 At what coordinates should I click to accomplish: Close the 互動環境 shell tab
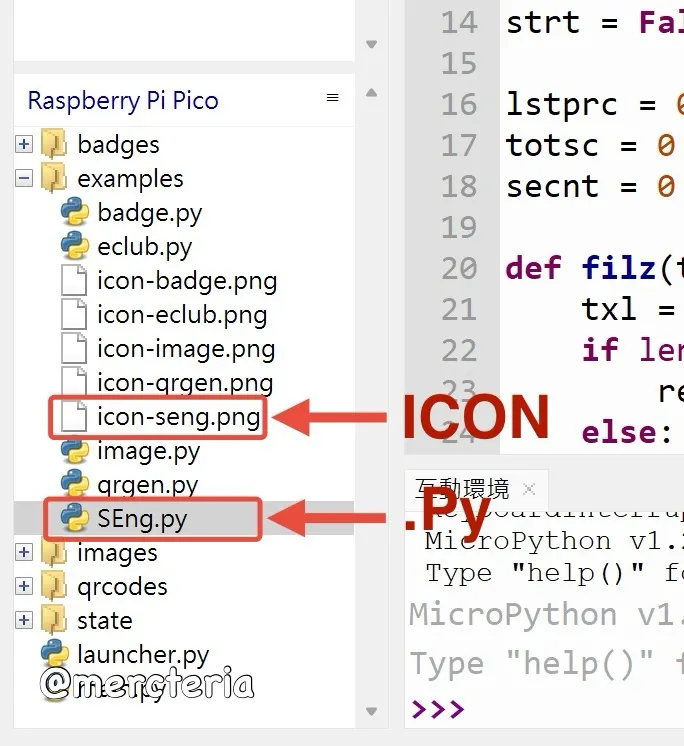(528, 489)
